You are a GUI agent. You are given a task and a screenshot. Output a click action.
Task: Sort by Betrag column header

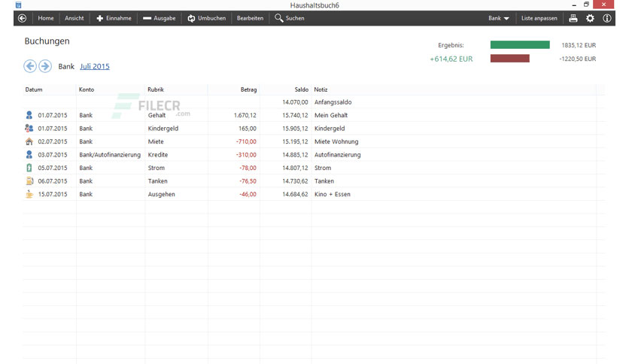(249, 89)
